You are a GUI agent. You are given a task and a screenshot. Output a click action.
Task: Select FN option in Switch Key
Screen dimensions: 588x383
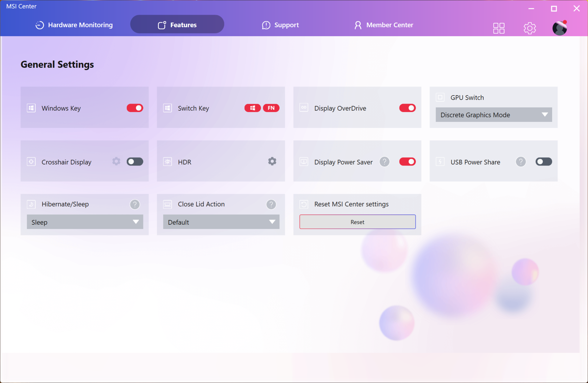pyautogui.click(x=271, y=108)
